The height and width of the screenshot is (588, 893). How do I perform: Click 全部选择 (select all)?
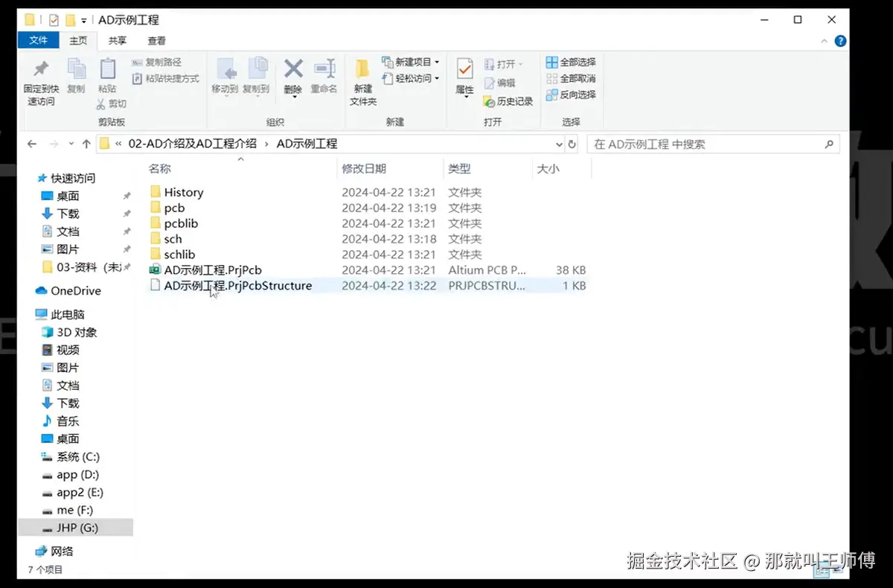(571, 62)
